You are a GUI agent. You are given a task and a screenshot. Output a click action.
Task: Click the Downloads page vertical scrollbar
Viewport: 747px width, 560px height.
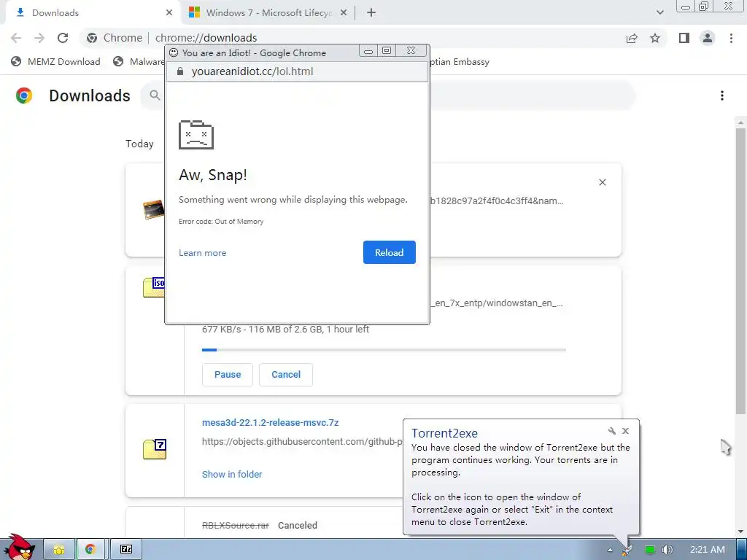tap(740, 271)
